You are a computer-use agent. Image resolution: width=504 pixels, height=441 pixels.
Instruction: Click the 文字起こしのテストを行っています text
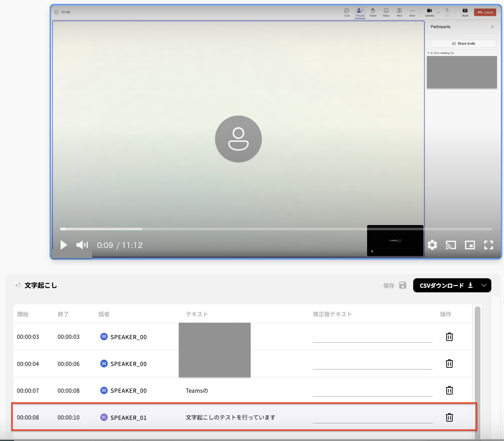(x=231, y=417)
